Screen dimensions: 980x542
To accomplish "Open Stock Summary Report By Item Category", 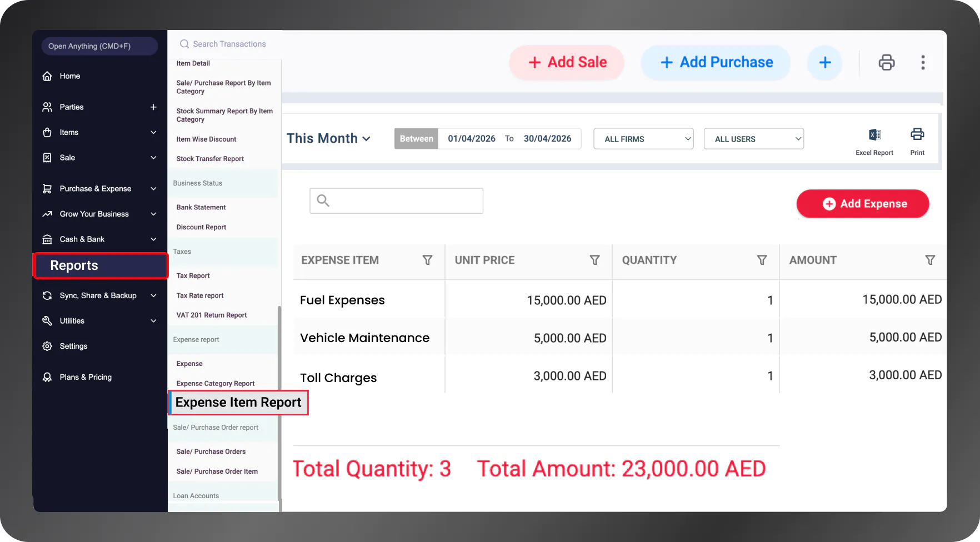I will tap(224, 115).
